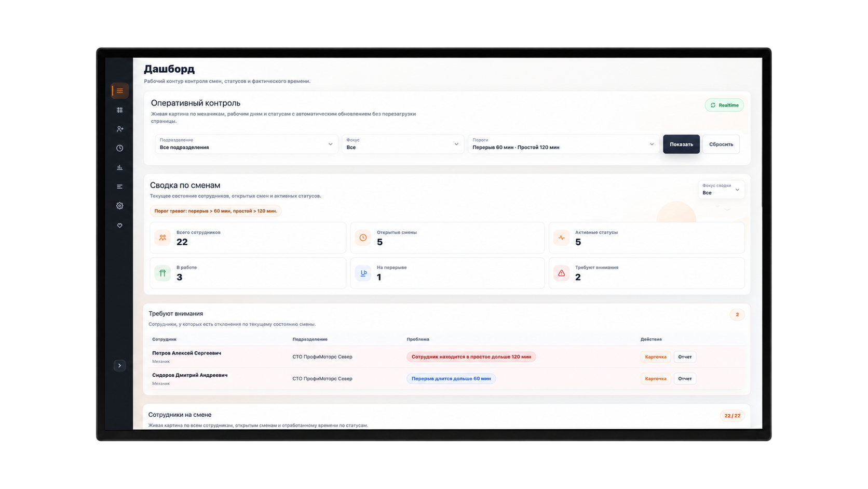This screenshot has height=489, width=868.
Task: Click the Требуют внимания warning triangle icon
Action: [x=561, y=273]
